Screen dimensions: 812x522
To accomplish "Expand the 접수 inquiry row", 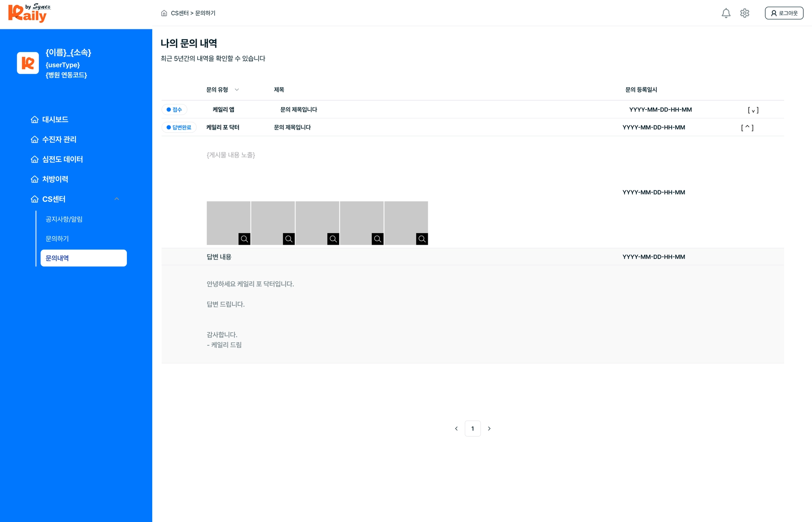I will tap(753, 110).
